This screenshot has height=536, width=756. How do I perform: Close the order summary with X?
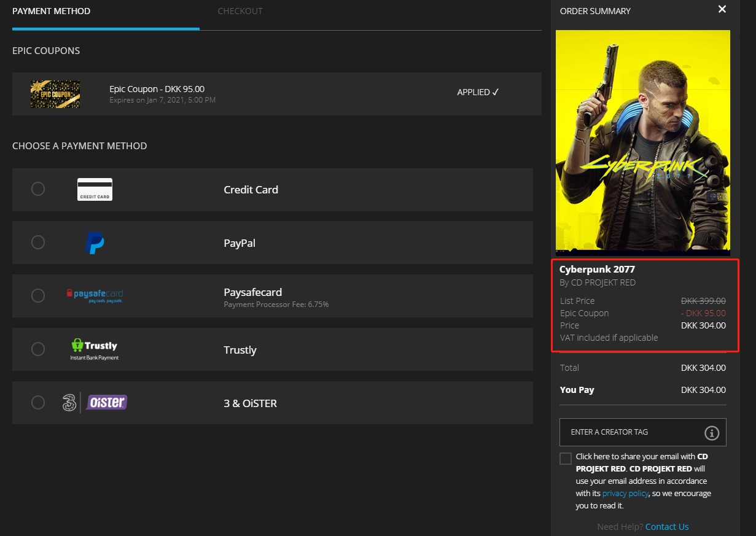tap(722, 9)
